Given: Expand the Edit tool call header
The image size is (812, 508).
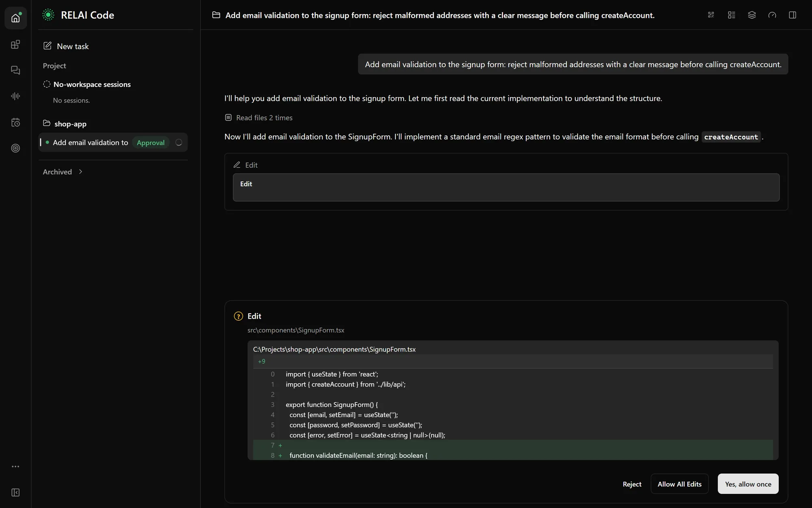Looking at the screenshot, I should (x=246, y=165).
